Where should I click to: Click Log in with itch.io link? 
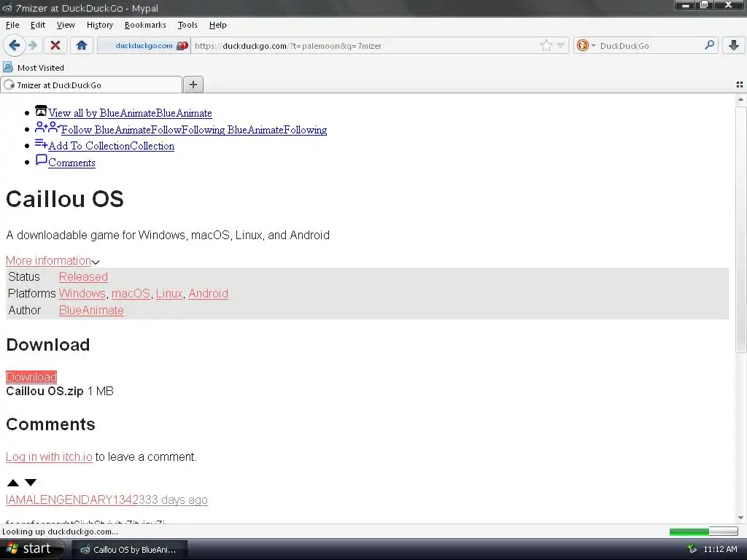coord(49,457)
